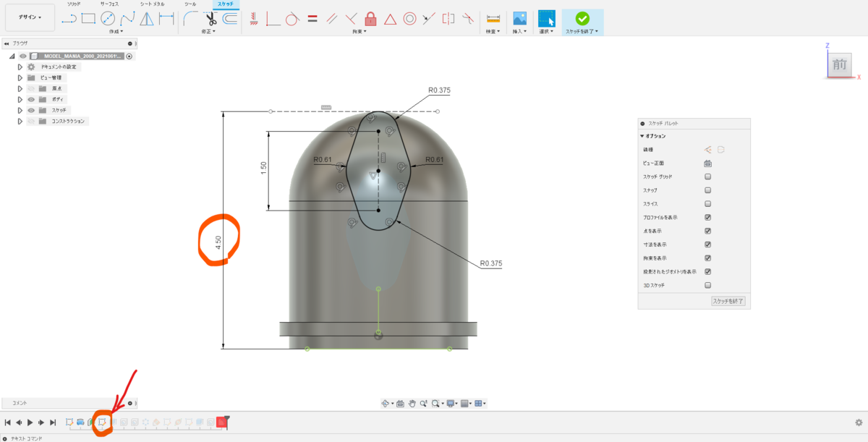Uncheck 点を表示 checkbox
Viewport: 868px width, 442px height.
tap(708, 231)
